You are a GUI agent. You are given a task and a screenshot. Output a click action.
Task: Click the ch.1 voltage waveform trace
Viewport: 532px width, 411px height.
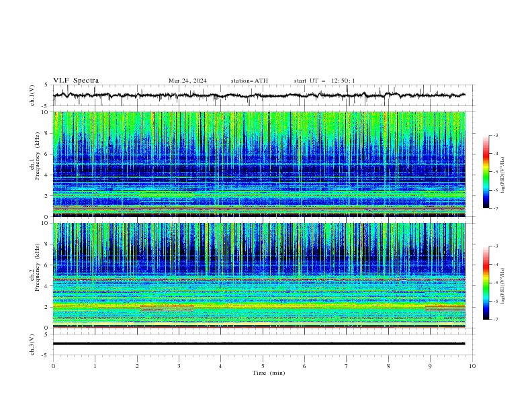(259, 95)
